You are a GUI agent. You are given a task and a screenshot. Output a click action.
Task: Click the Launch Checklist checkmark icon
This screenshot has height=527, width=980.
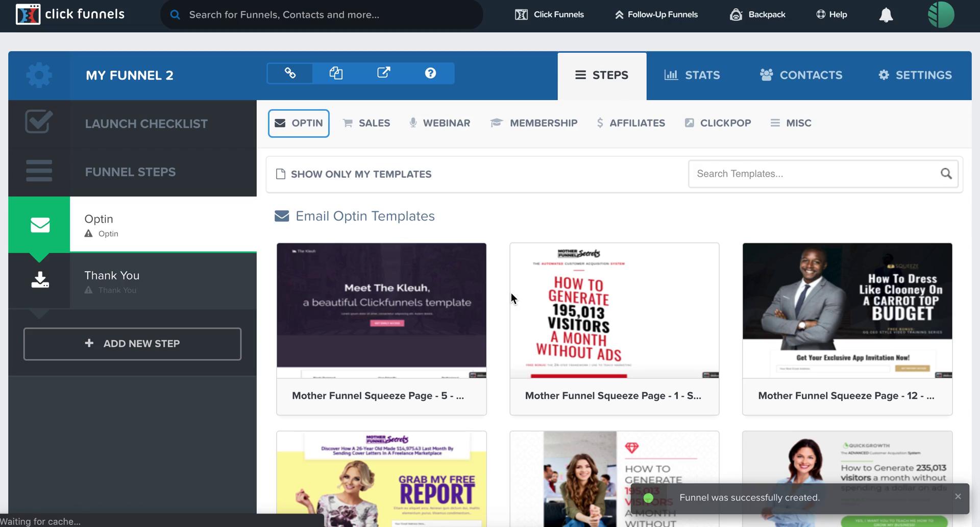(x=39, y=122)
